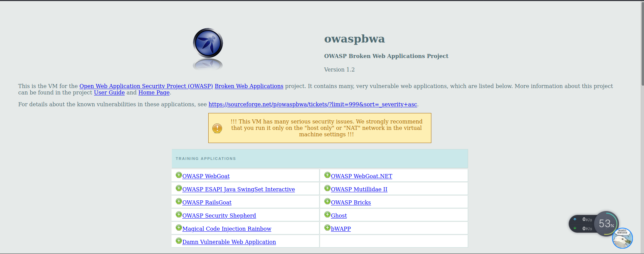The height and width of the screenshot is (254, 644).
Task: Open the User Guide link
Action: (x=109, y=92)
